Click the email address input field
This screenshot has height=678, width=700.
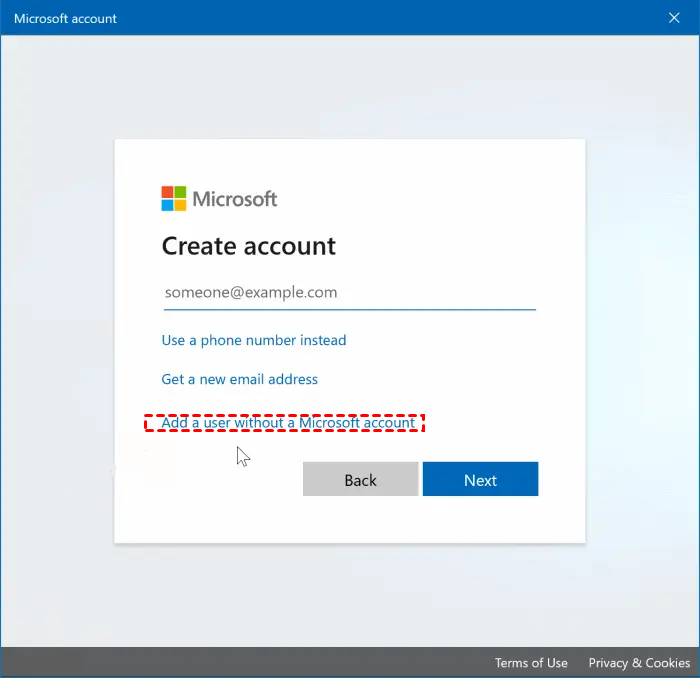[350, 293]
